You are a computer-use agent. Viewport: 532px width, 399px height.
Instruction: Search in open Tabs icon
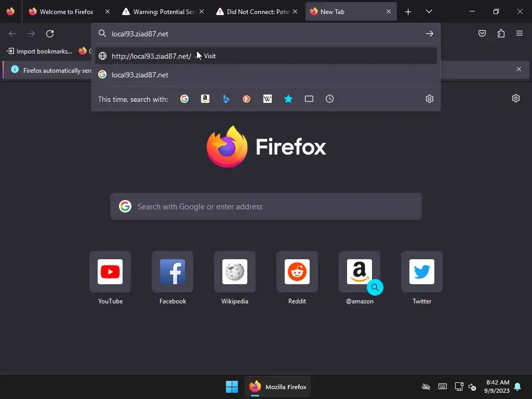pyautogui.click(x=309, y=99)
